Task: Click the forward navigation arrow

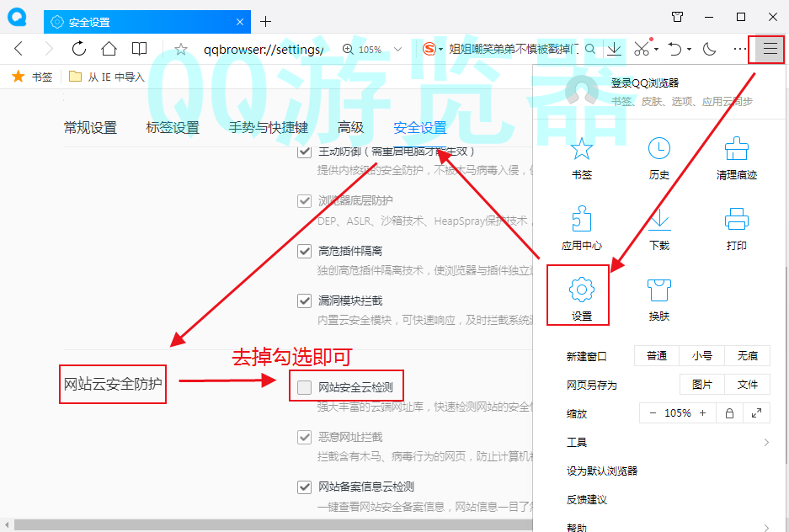Action: click(49, 49)
